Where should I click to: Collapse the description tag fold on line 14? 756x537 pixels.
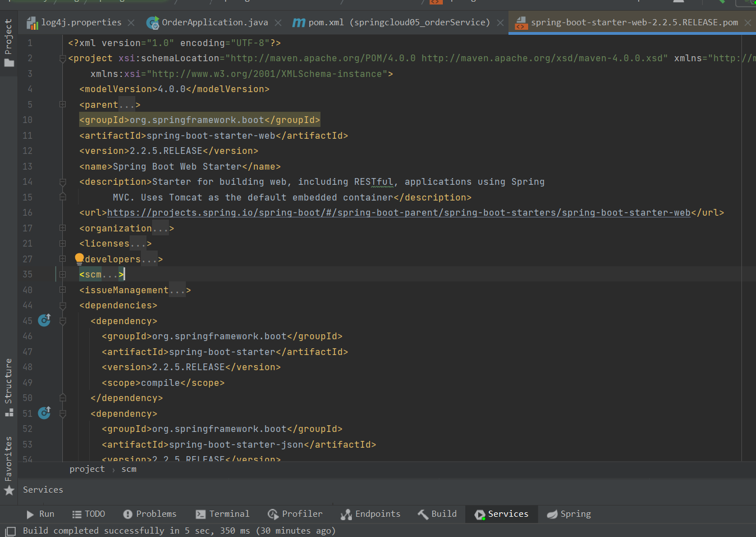pyautogui.click(x=63, y=182)
